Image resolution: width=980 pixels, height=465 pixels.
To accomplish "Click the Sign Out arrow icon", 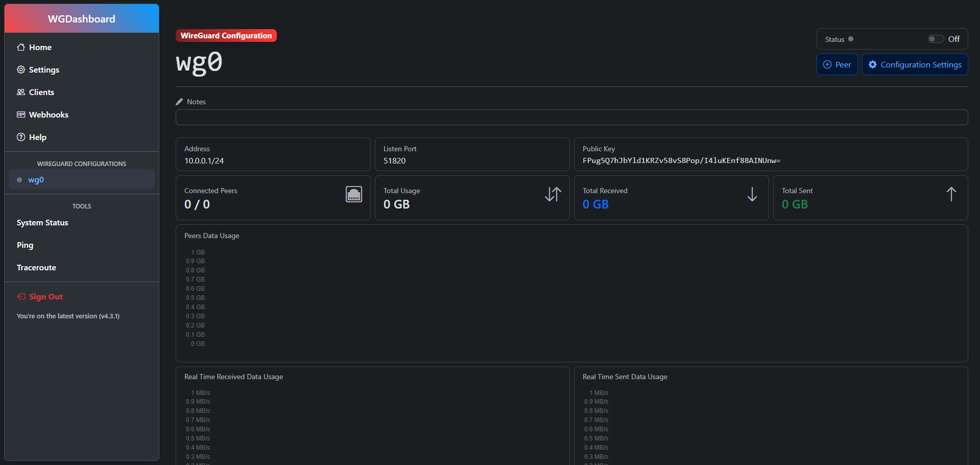I will (21, 296).
